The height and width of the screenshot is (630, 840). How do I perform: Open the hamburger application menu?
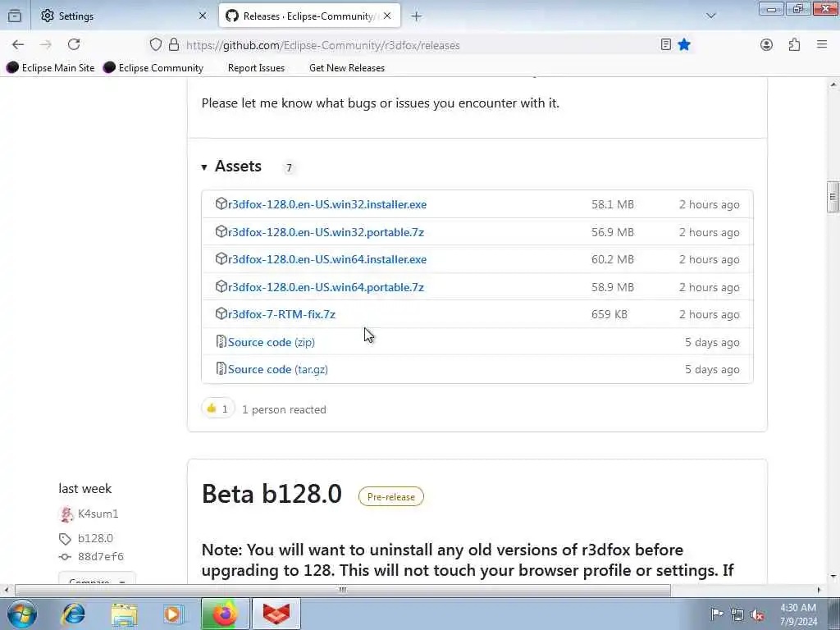coord(822,45)
